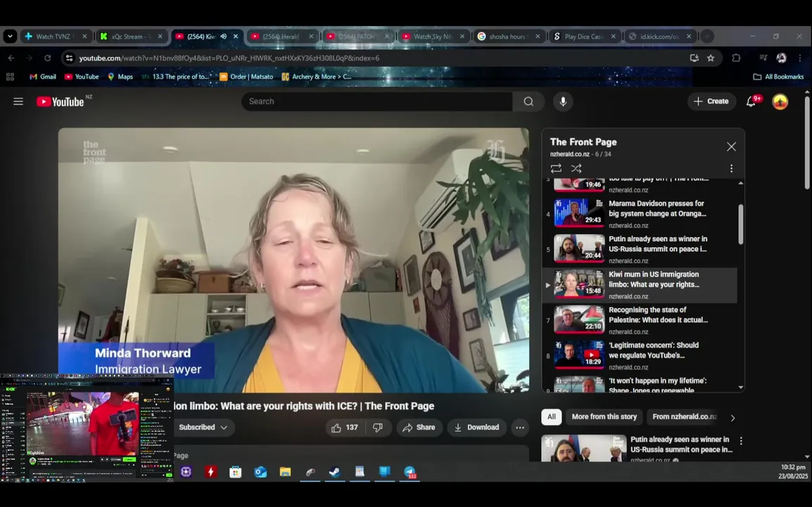Viewport: 812px width, 507px height.
Task: Click the search magnifier button
Action: (528, 101)
